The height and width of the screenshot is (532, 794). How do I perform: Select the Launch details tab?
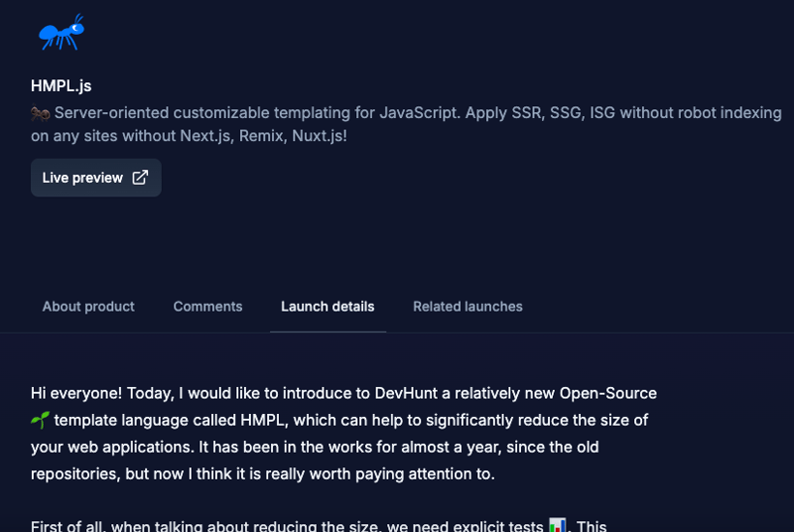coord(328,307)
